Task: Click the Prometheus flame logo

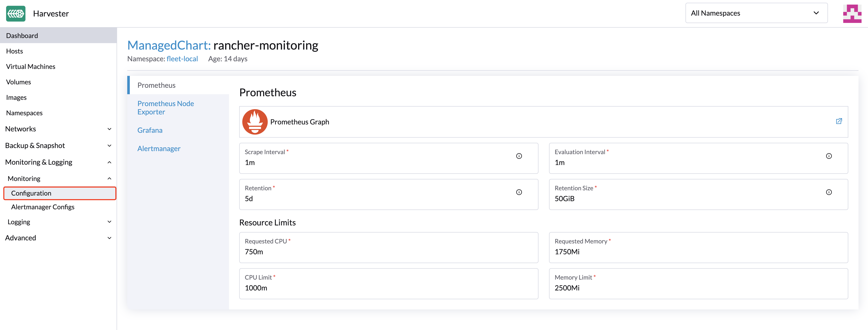Action: click(255, 122)
